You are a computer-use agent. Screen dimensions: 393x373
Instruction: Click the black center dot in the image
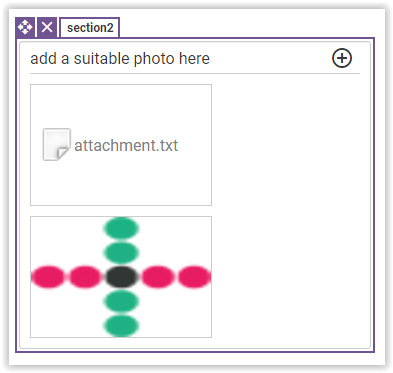coord(121,277)
